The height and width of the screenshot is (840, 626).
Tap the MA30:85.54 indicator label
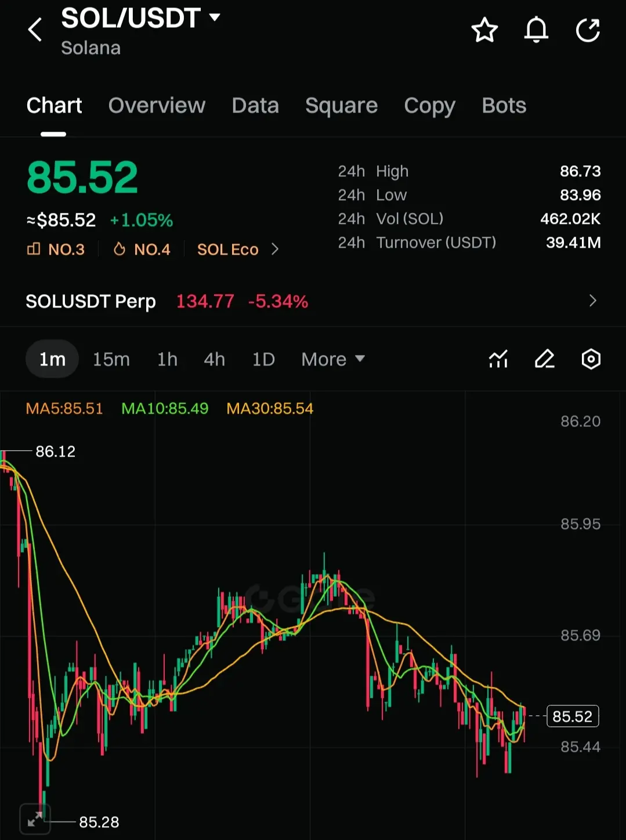point(270,408)
